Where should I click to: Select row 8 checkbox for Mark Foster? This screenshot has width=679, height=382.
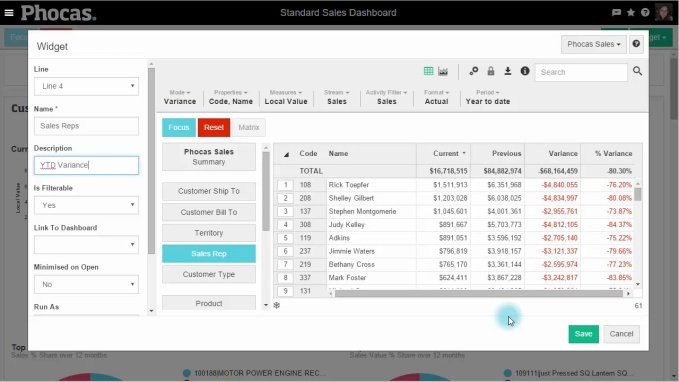(x=285, y=278)
